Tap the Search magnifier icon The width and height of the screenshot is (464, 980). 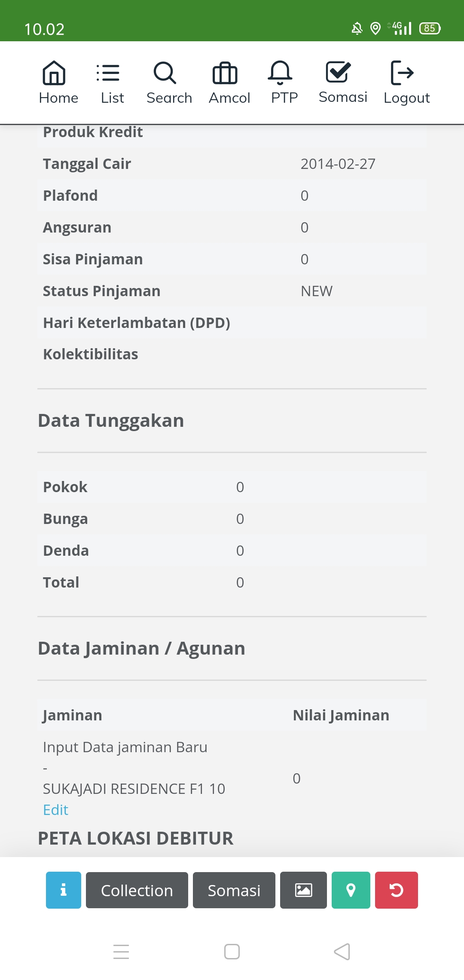click(x=165, y=73)
